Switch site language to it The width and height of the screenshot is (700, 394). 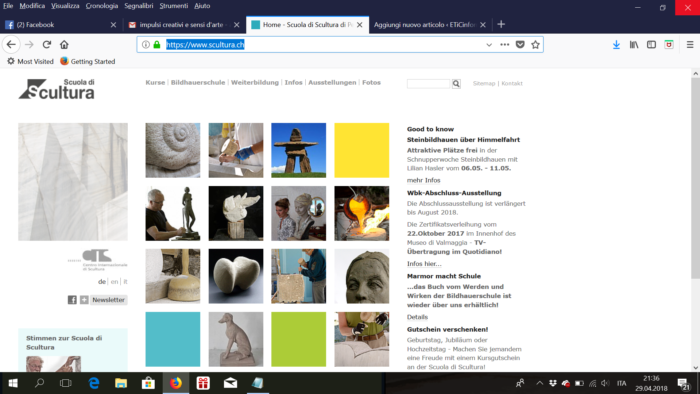(125, 282)
